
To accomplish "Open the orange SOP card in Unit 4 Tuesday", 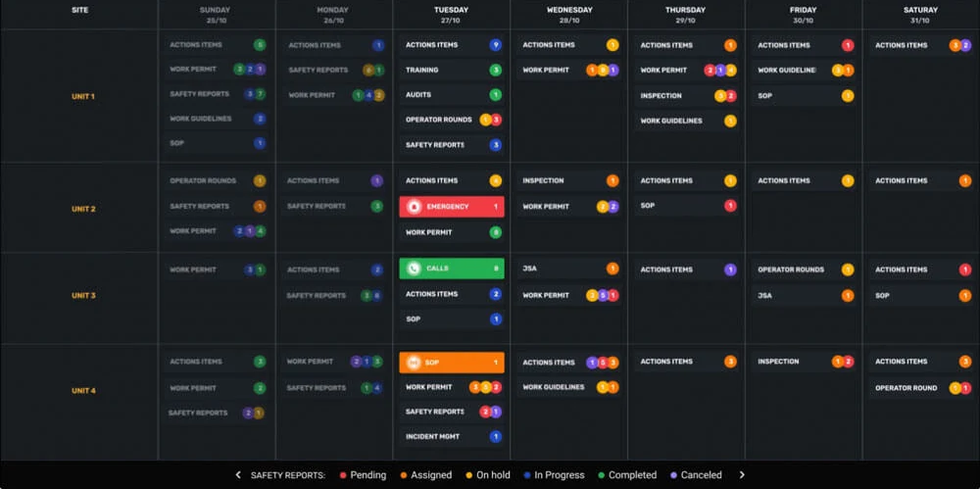I will click(x=452, y=362).
